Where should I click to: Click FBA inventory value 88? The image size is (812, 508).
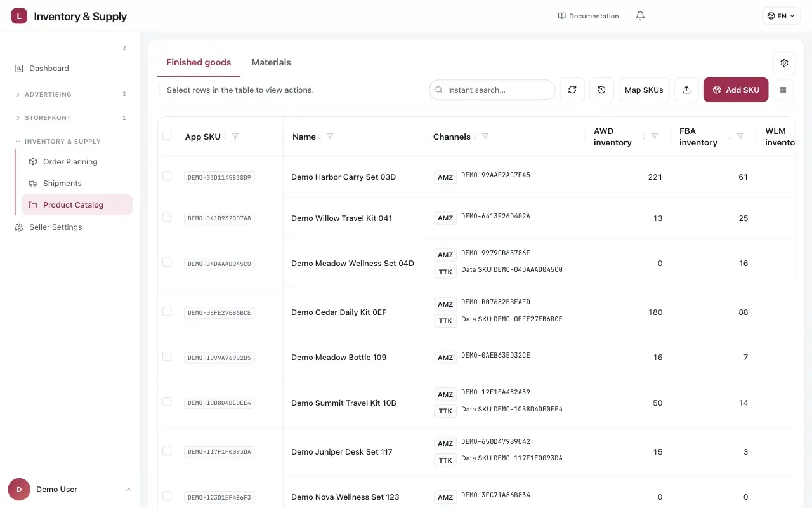(x=743, y=312)
